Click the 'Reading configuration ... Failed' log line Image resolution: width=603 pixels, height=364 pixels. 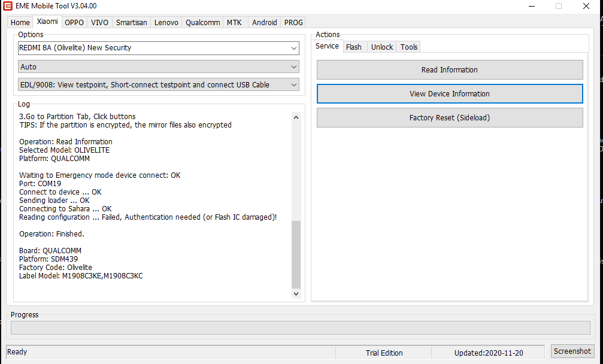point(148,217)
